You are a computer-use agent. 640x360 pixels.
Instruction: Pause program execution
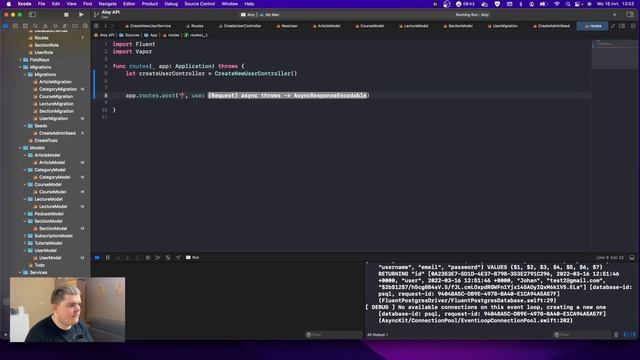(x=108, y=258)
